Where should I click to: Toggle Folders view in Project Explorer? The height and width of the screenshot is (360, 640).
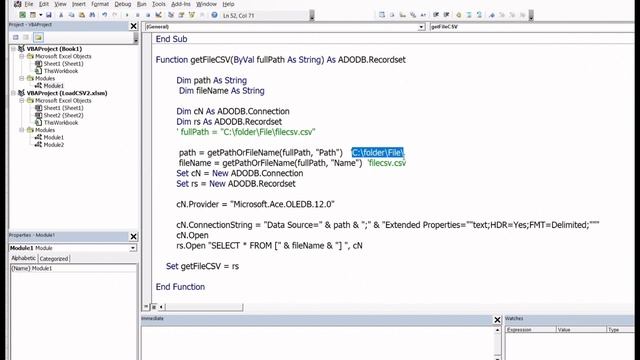pyautogui.click(x=38, y=38)
